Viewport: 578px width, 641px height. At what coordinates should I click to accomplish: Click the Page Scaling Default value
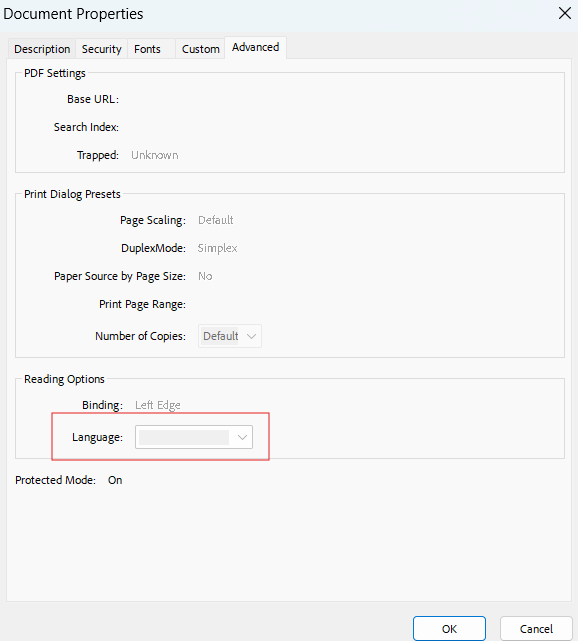pyautogui.click(x=215, y=220)
